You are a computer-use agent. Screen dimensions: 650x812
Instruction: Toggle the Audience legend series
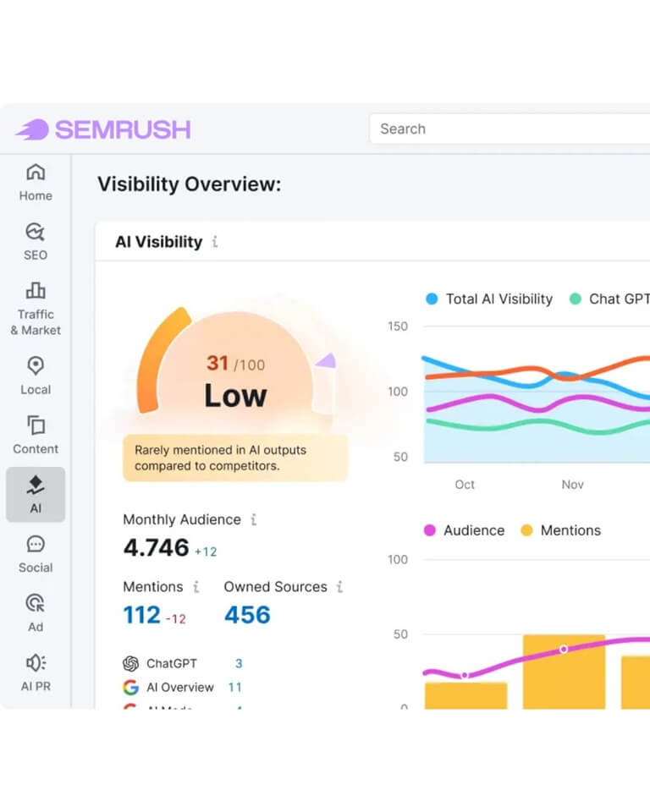point(464,530)
